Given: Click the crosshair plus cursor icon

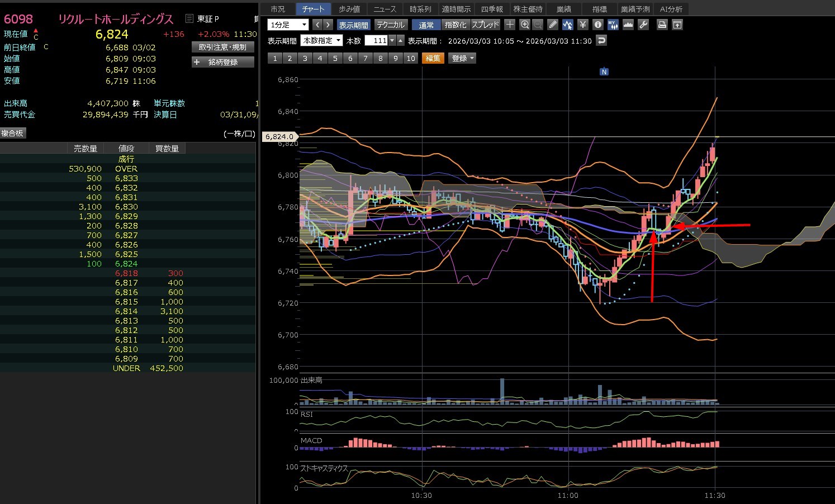Looking at the screenshot, I should coord(510,25).
